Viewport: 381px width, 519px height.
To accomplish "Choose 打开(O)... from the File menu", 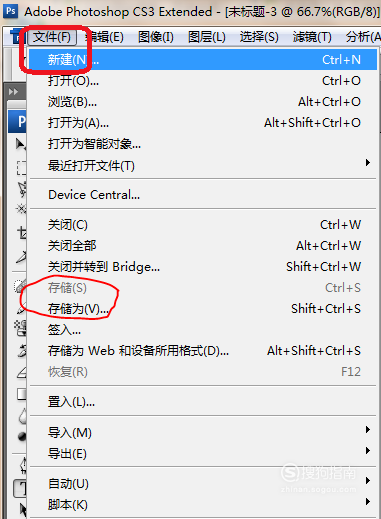I will click(204, 81).
